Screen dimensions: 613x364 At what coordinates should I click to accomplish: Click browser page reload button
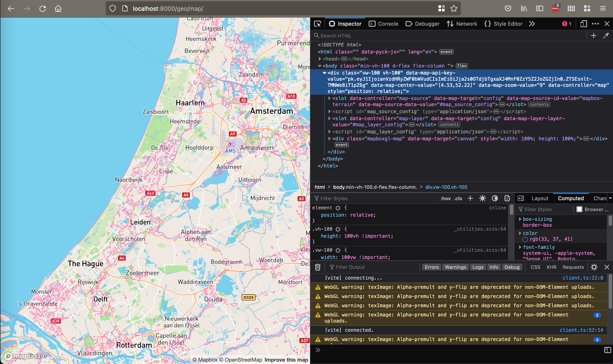tap(43, 9)
